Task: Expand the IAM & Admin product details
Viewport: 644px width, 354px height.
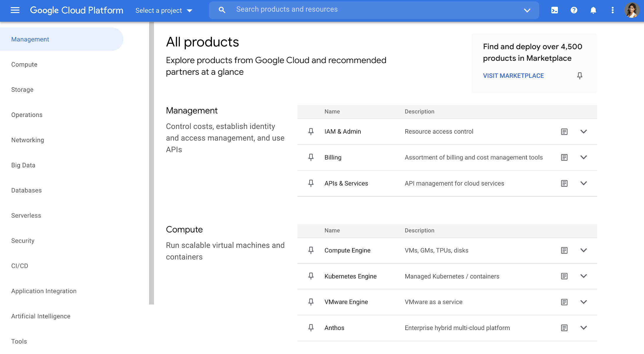Action: click(x=583, y=131)
